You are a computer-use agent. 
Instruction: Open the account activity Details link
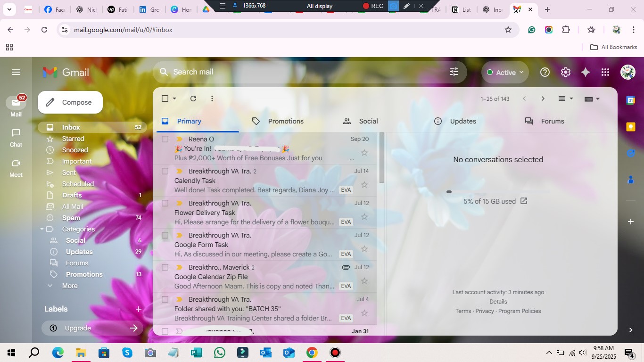(498, 302)
